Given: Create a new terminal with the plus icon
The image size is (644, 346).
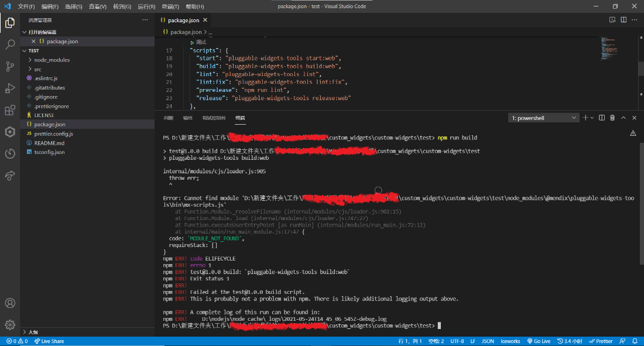Looking at the screenshot, I should pyautogui.click(x=585, y=118).
